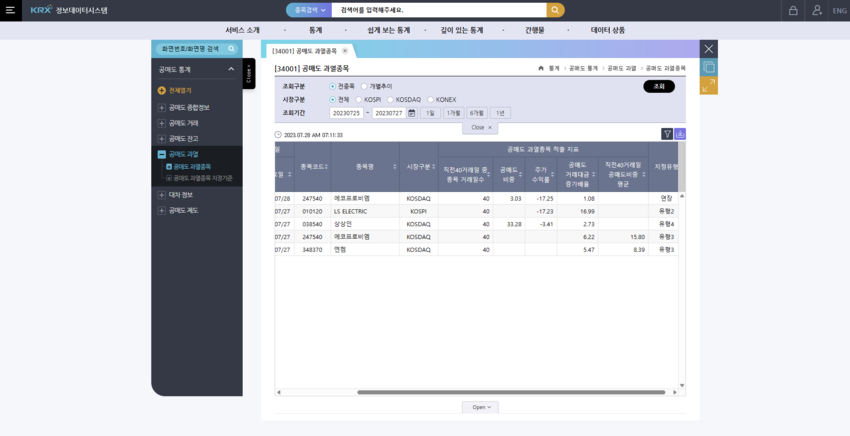
Task: Click end date field 20230727
Action: (x=389, y=113)
